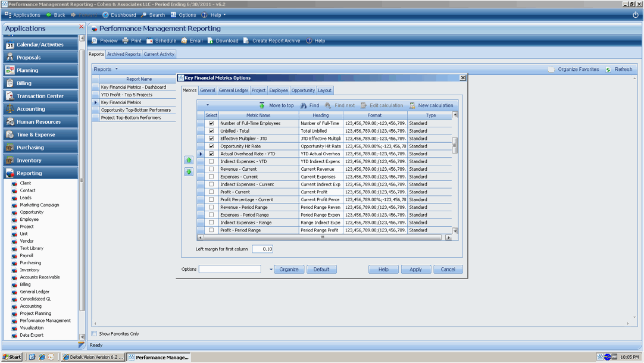Click the Left margin input field

262,249
